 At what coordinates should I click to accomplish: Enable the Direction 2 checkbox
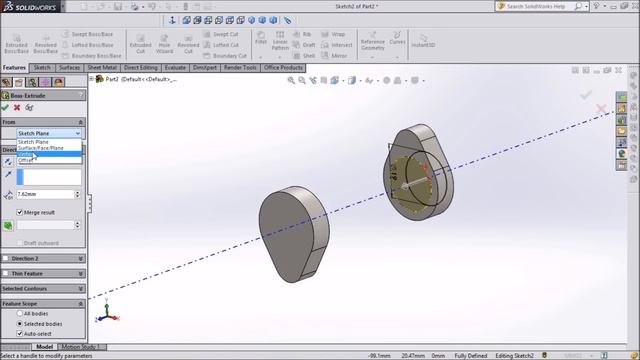pyautogui.click(x=5, y=258)
